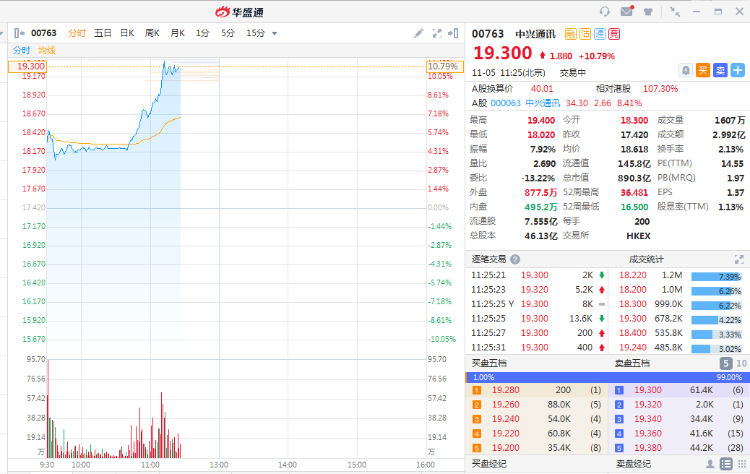Select bid level 1 at 19.280
This screenshot has height=474, width=750.
(x=537, y=390)
